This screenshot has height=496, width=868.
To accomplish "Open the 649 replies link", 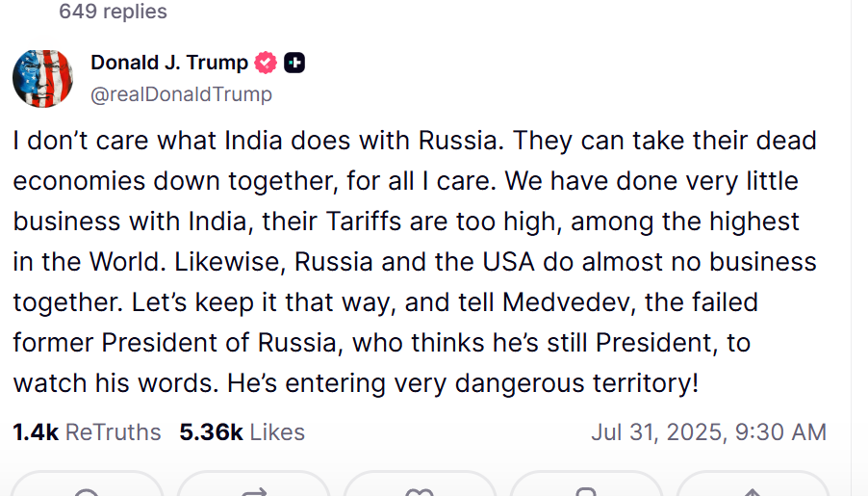I will tap(113, 12).
